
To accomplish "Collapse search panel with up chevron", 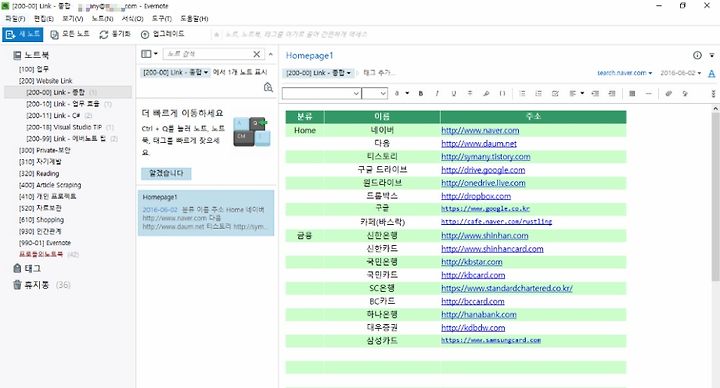I will [270, 54].
